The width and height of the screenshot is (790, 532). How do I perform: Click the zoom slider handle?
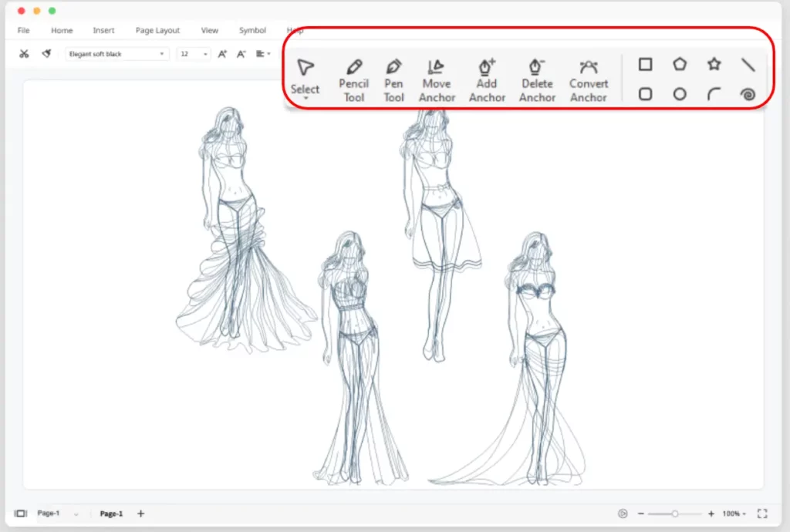tap(674, 513)
